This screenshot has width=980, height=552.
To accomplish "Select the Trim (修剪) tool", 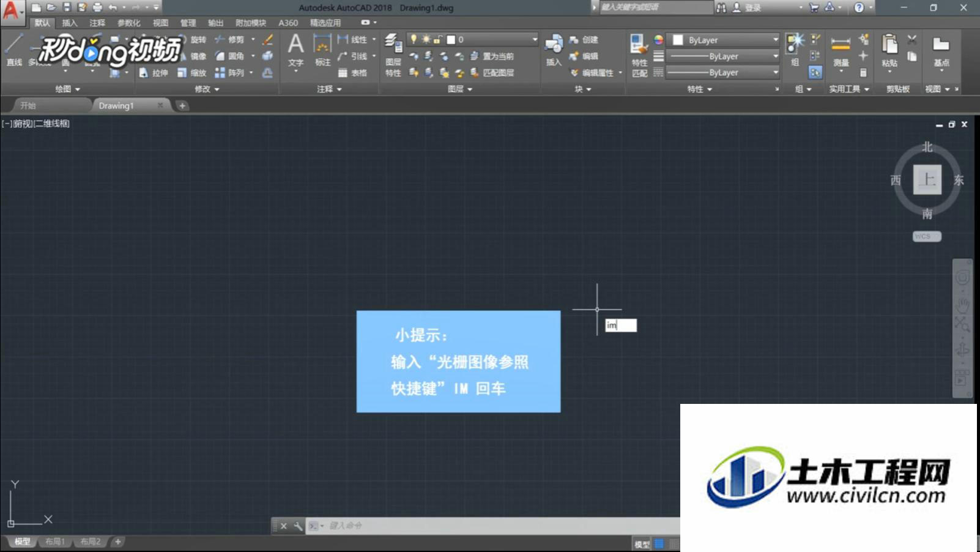I will click(x=229, y=40).
